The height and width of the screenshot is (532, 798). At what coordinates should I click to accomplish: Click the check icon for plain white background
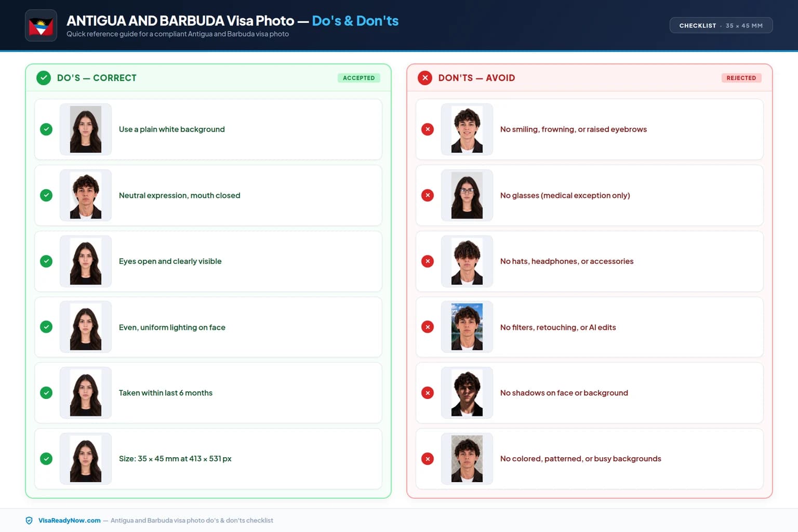(x=46, y=129)
